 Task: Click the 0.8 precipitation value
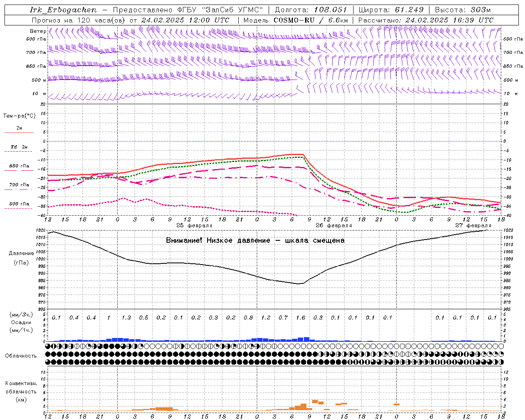[x=248, y=317]
